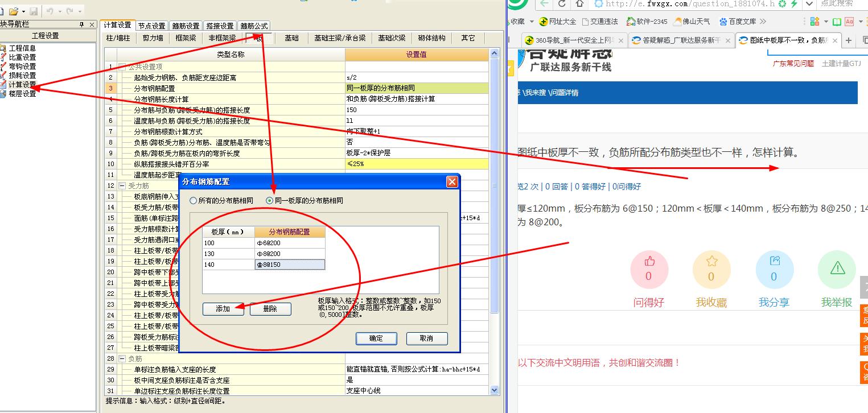
Task: Open the redo history dropdown arrow
Action: coord(80,11)
